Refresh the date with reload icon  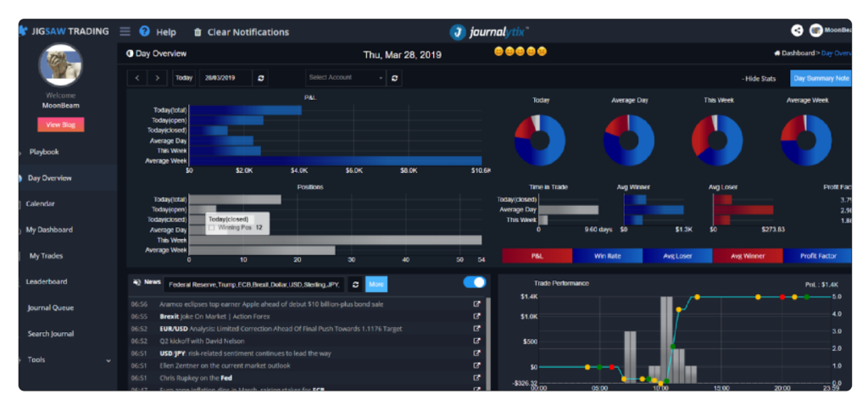261,77
